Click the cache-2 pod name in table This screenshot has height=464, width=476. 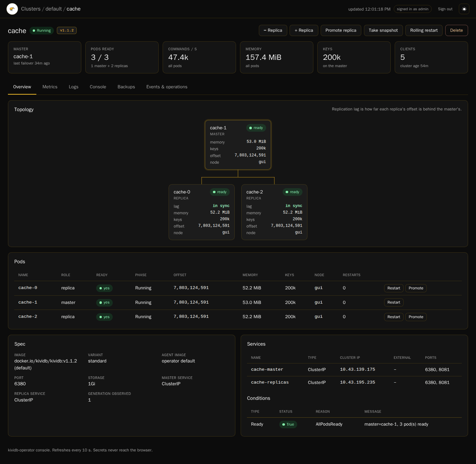[28, 316]
